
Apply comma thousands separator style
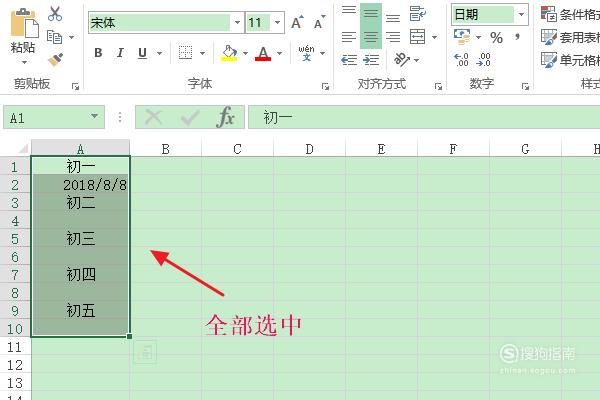point(517,37)
